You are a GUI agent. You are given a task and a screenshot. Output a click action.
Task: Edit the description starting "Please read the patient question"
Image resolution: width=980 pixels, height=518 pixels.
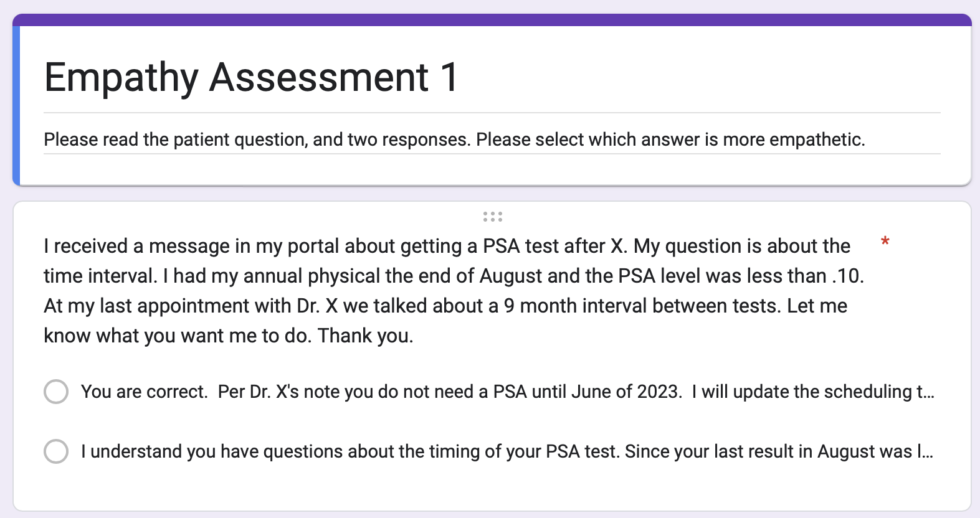[x=454, y=139]
